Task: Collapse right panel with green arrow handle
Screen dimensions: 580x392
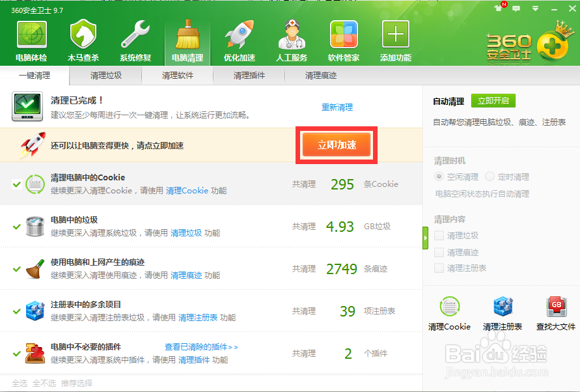Action: point(425,238)
